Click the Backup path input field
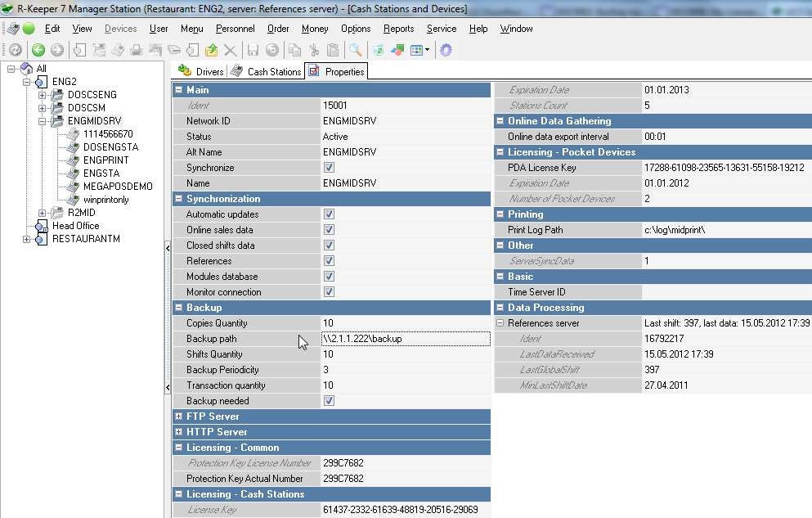The height and width of the screenshot is (518, 812). click(406, 339)
